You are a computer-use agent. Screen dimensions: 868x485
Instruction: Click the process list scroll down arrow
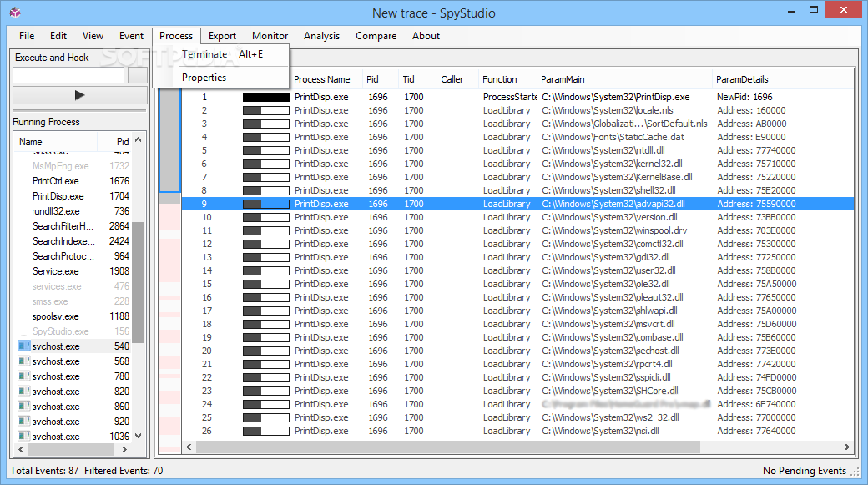139,437
